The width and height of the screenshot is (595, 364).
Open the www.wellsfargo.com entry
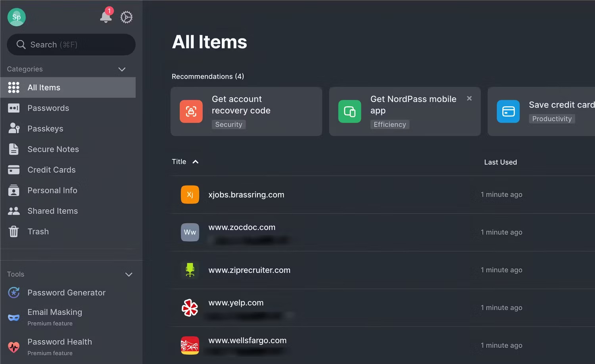click(383, 345)
